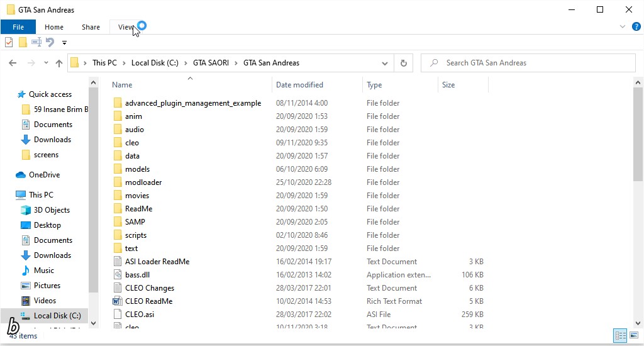Select the advanced_plugin_management_example folder icon
Viewport: 644px width, 346px height.
(118, 103)
